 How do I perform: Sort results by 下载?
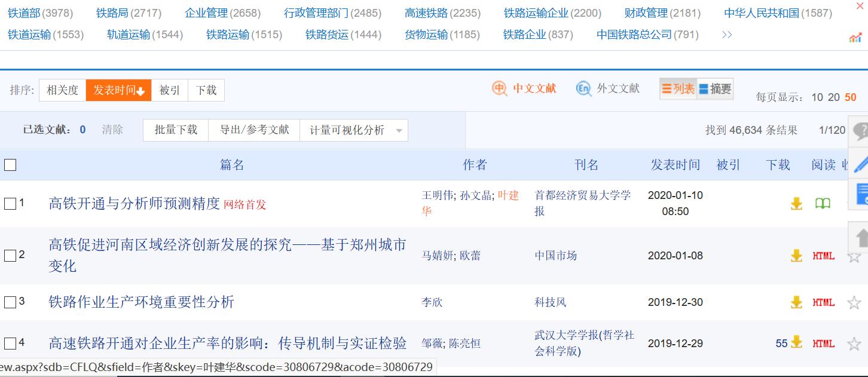[206, 90]
